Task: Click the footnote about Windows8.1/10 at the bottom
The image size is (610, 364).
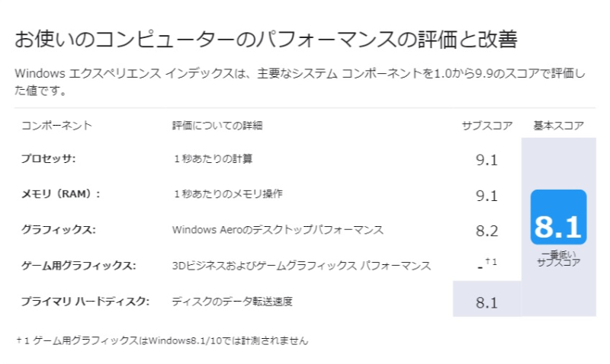Action: click(x=162, y=340)
